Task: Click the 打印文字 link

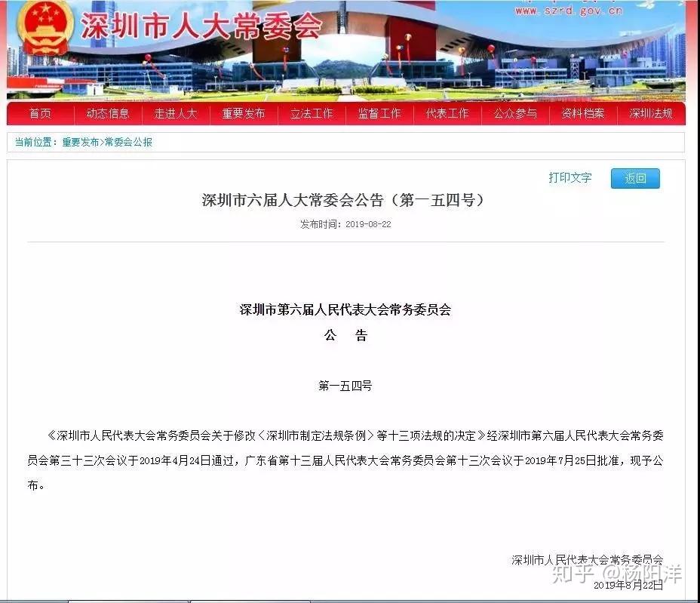Action: tap(570, 178)
